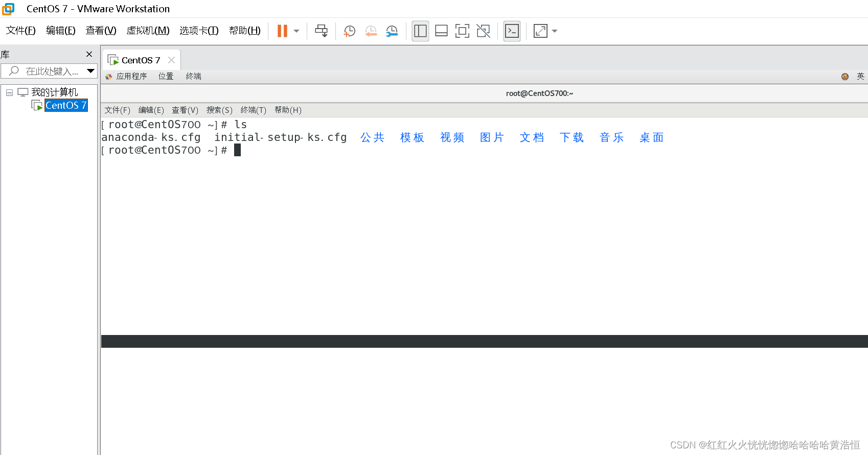The width and height of the screenshot is (868, 455).
Task: Click anaconda-ks.cfg in the ls output
Action: pos(151,137)
